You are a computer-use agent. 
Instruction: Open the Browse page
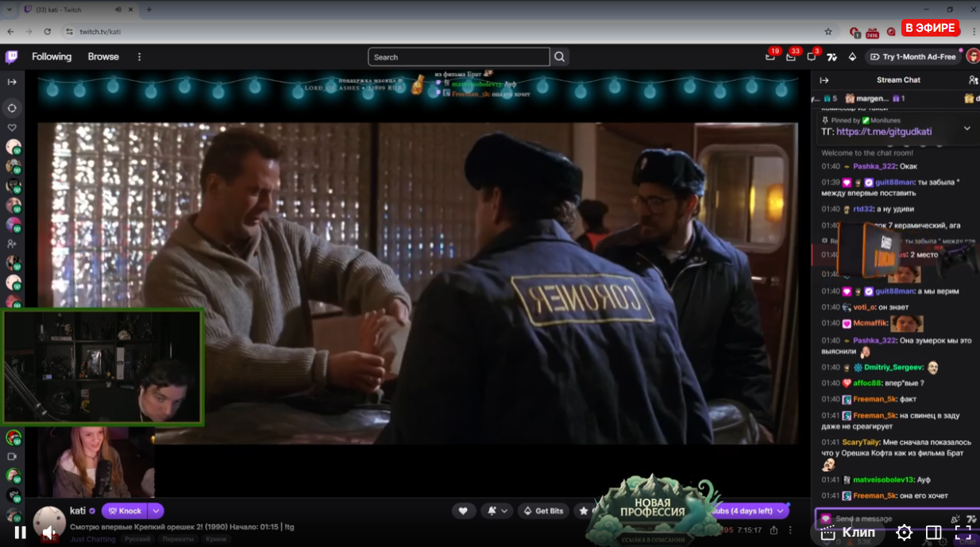(103, 56)
